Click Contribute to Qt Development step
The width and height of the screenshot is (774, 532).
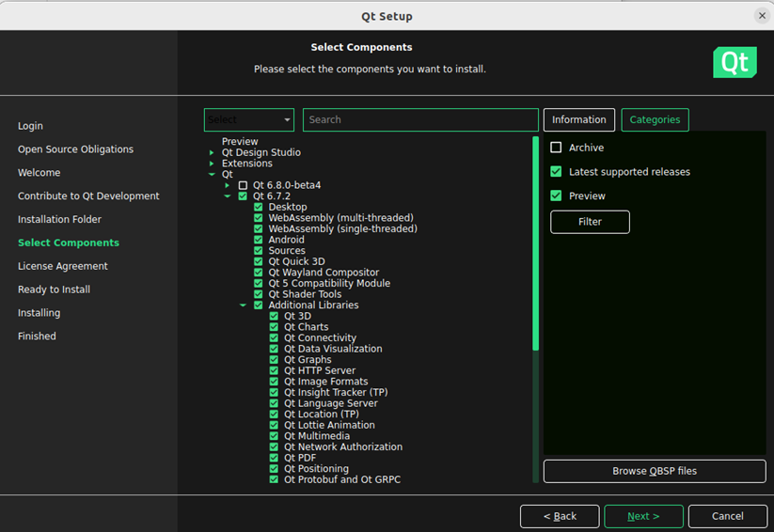click(x=88, y=196)
